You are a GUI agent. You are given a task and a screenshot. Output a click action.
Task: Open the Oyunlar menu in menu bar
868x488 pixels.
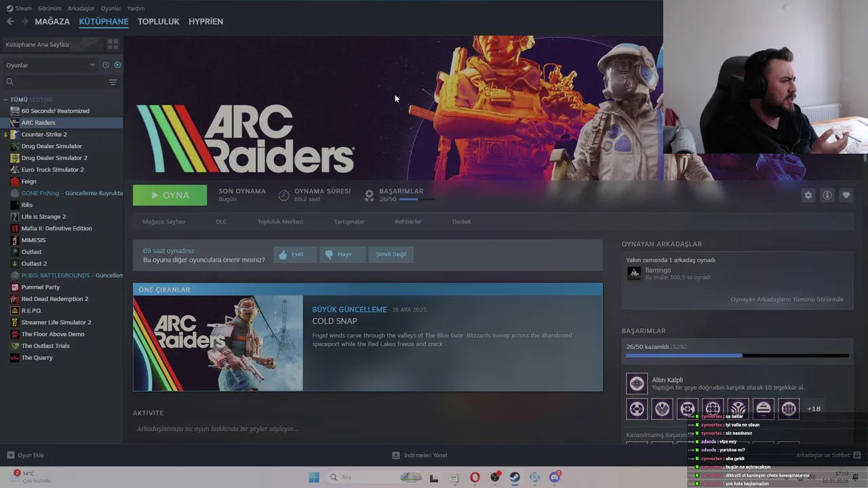[x=111, y=8]
